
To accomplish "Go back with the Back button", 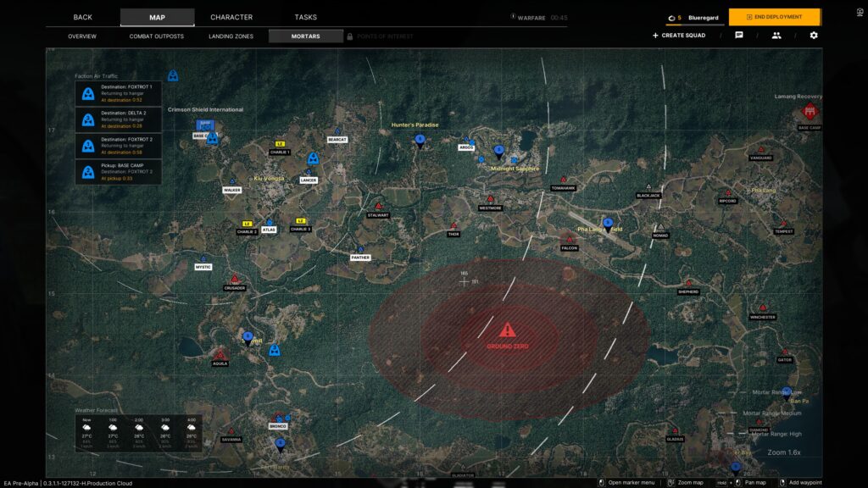I will [82, 17].
